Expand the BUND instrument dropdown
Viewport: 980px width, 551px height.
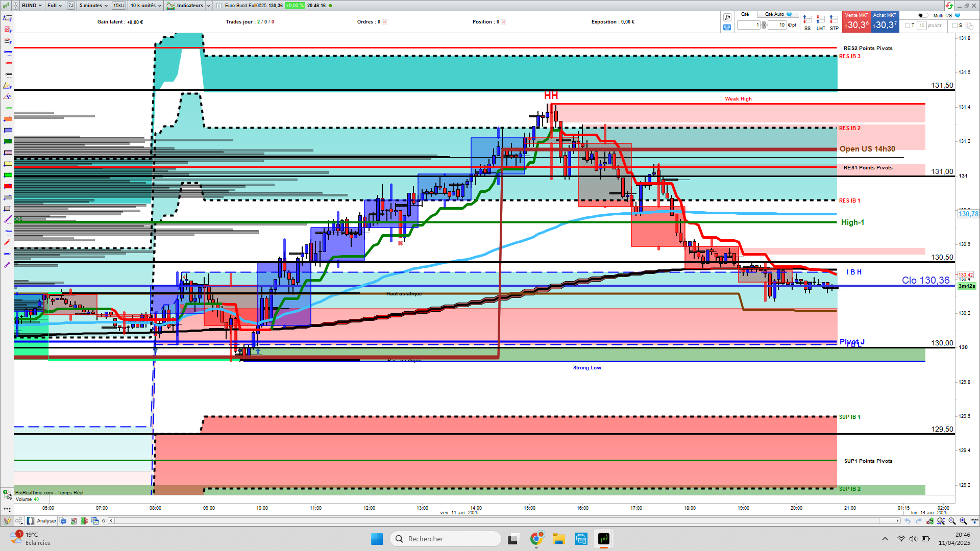[32, 6]
